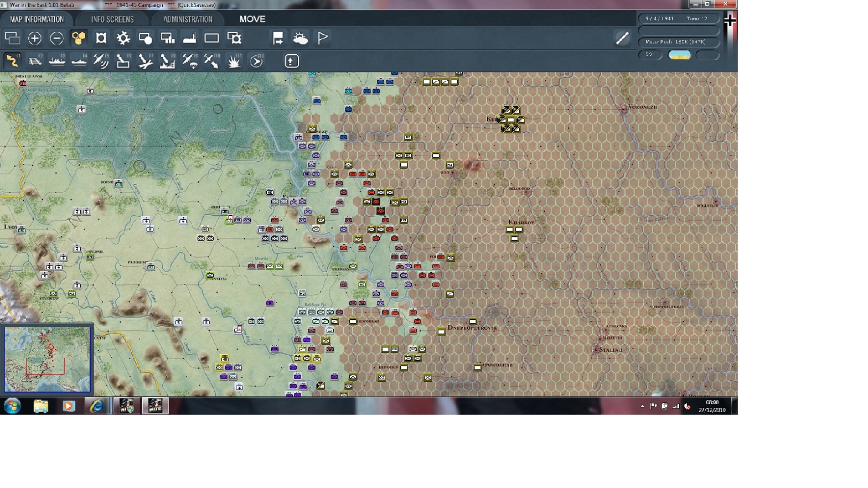Click the Stalino city label

point(611,350)
